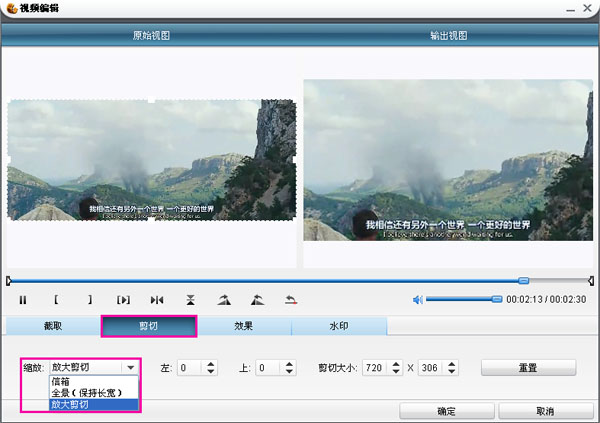The height and width of the screenshot is (423, 600).
Task: Click the crop height field showing 306
Action: pyautogui.click(x=431, y=368)
